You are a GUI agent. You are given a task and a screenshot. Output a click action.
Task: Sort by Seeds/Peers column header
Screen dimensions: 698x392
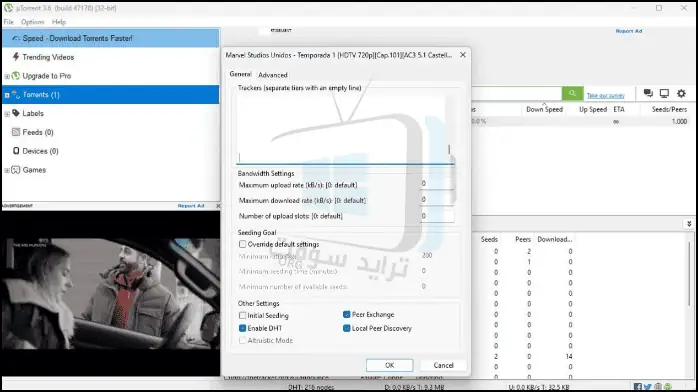tap(669, 109)
